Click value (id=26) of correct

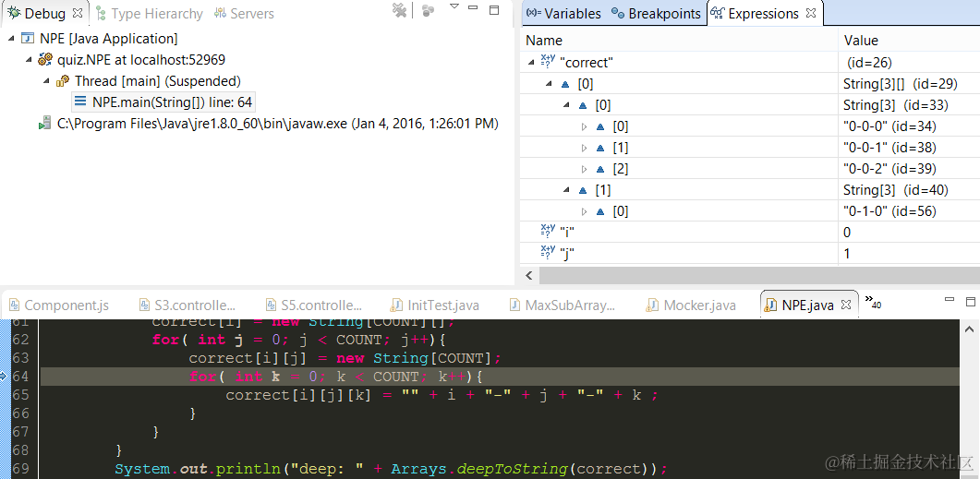point(869,63)
